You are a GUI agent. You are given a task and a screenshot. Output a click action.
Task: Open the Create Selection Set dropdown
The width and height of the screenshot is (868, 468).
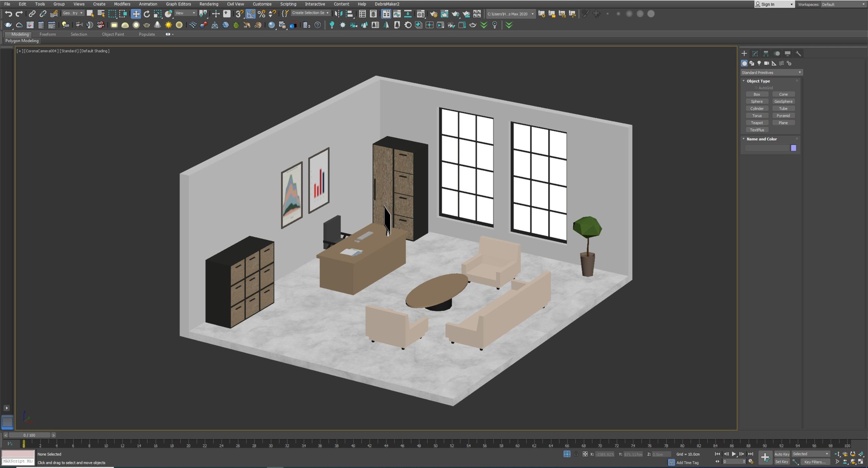click(310, 13)
